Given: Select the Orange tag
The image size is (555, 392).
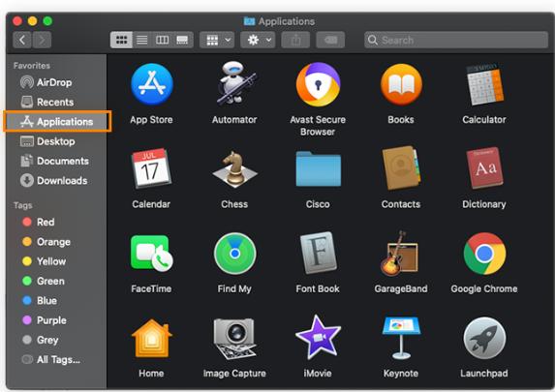Looking at the screenshot, I should pyautogui.click(x=56, y=242).
